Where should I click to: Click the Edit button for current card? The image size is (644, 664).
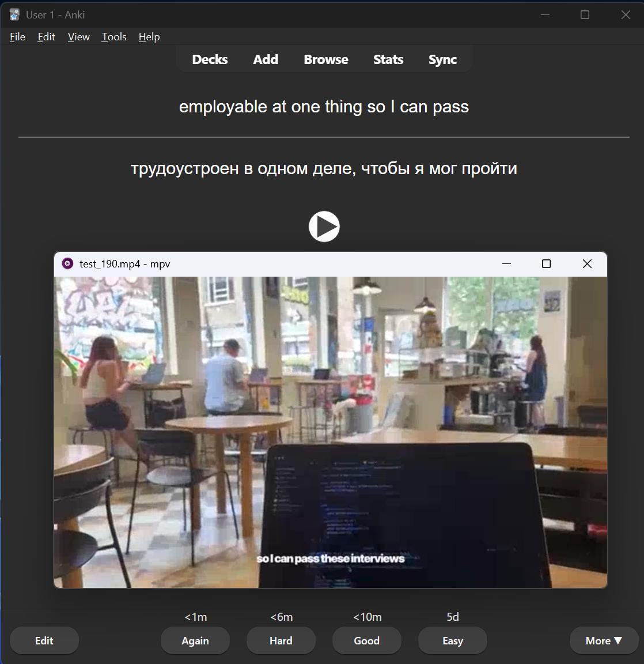pos(44,640)
